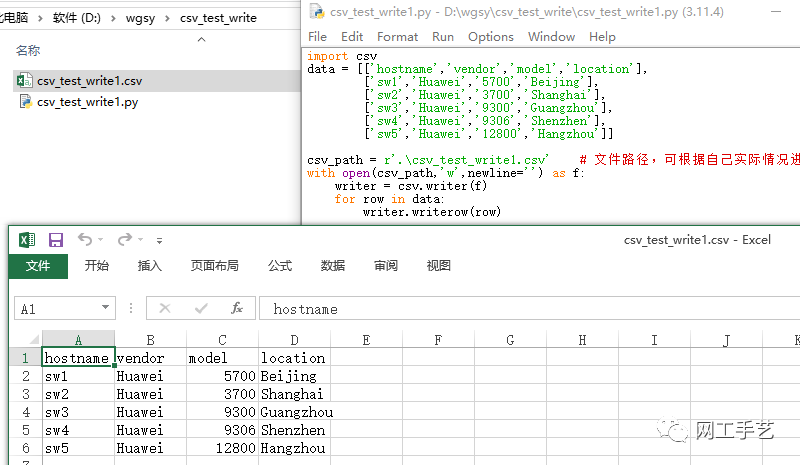Click the Redo arrow in Excel

(x=124, y=239)
